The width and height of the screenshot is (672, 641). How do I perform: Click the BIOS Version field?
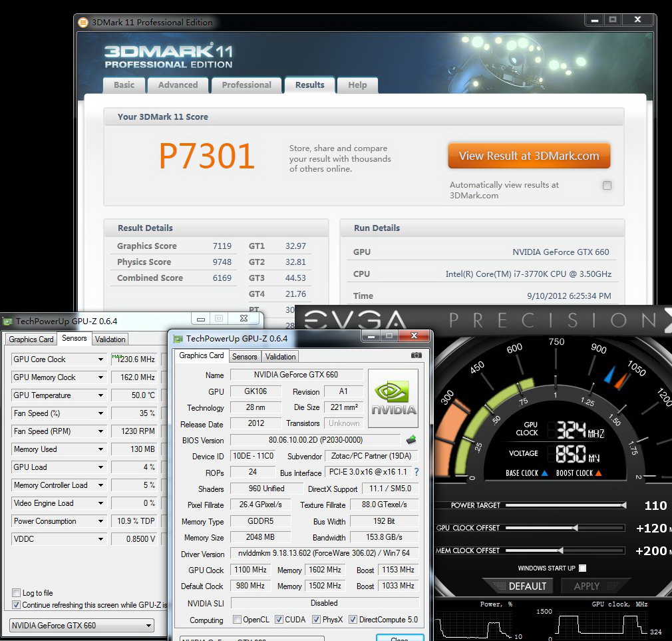coord(316,440)
